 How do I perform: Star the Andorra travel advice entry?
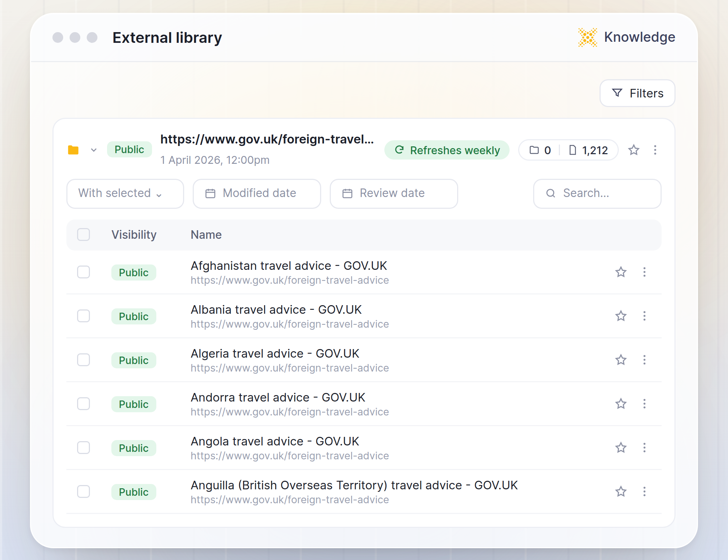point(621,404)
